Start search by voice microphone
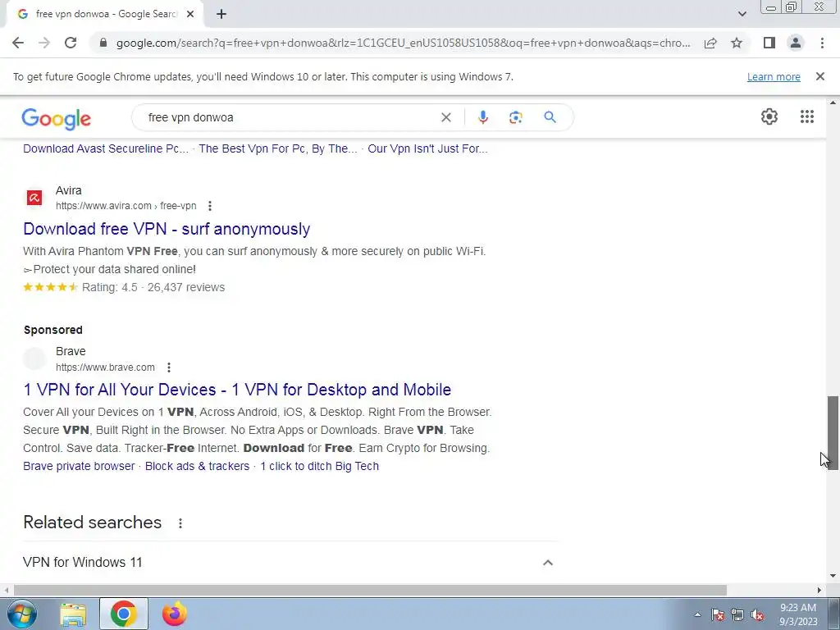Screen dimensions: 840x630 click(x=482, y=117)
